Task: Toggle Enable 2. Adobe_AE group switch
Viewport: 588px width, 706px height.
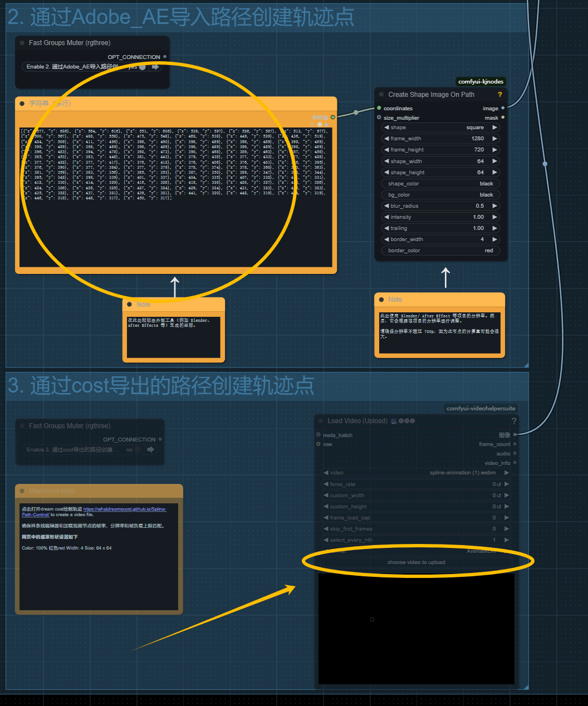Action: click(142, 67)
